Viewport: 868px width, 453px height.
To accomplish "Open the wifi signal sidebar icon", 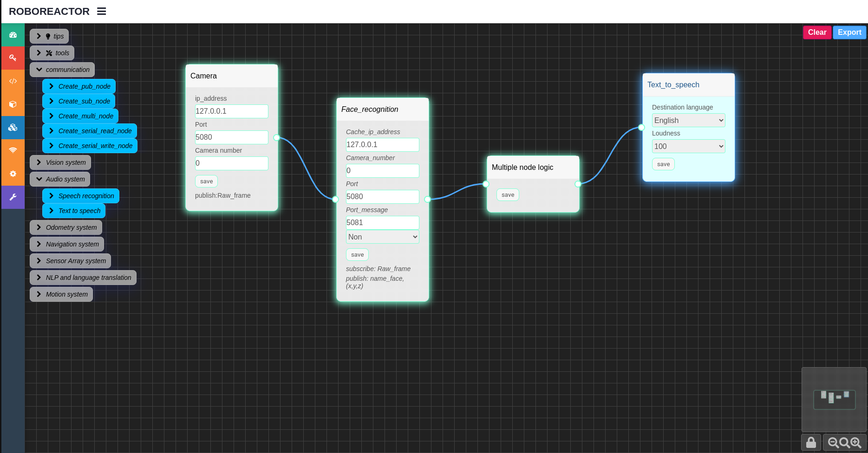I will point(13,150).
